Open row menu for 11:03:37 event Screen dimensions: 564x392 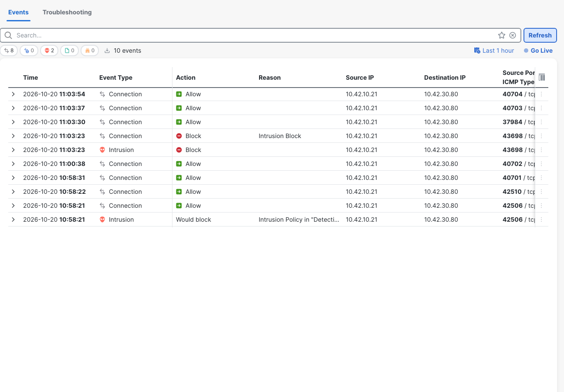[x=541, y=108]
